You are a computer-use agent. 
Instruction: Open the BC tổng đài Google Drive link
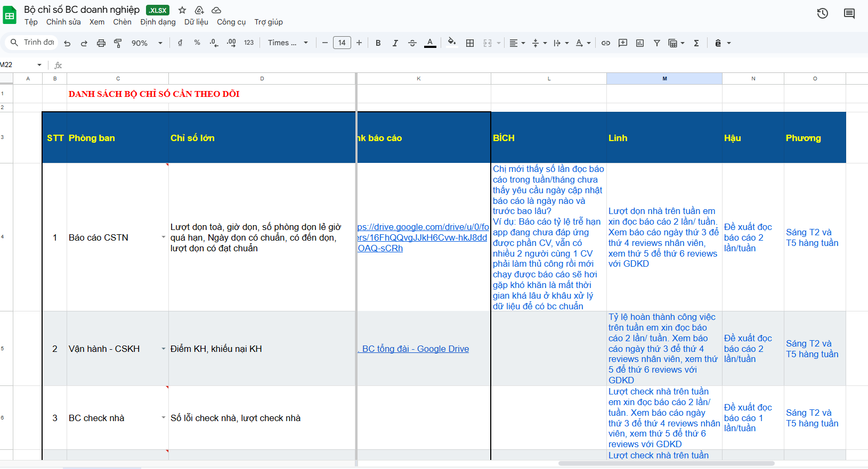[415, 349]
